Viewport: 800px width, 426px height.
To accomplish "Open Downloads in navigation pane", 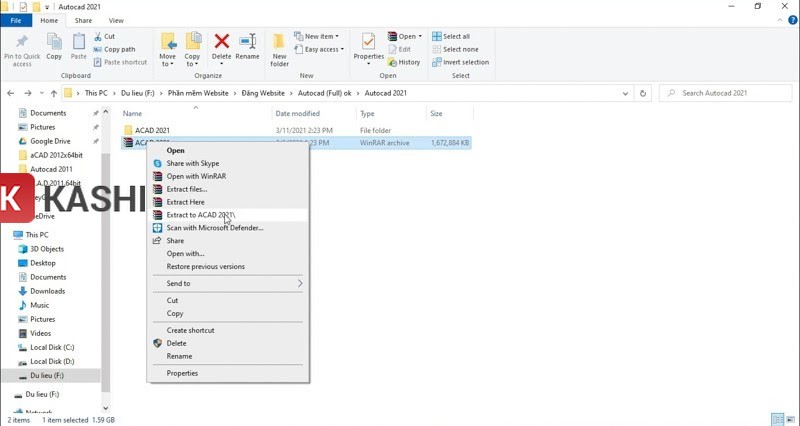I will (x=47, y=291).
